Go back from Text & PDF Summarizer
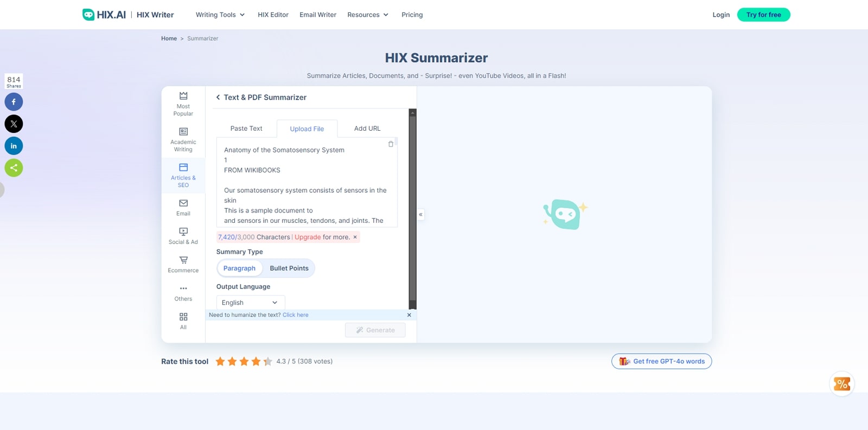The height and width of the screenshot is (430, 868). click(218, 98)
